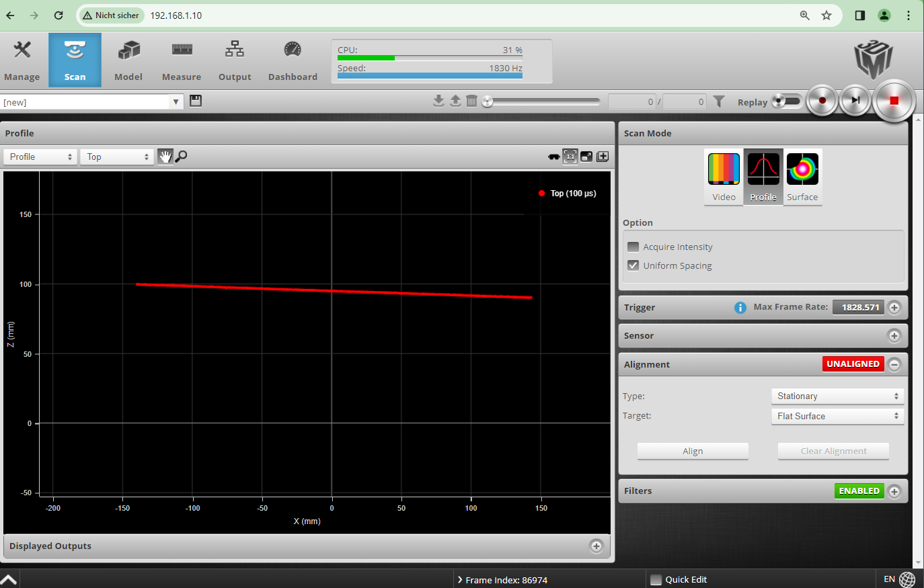Select Surface scan mode

802,177
